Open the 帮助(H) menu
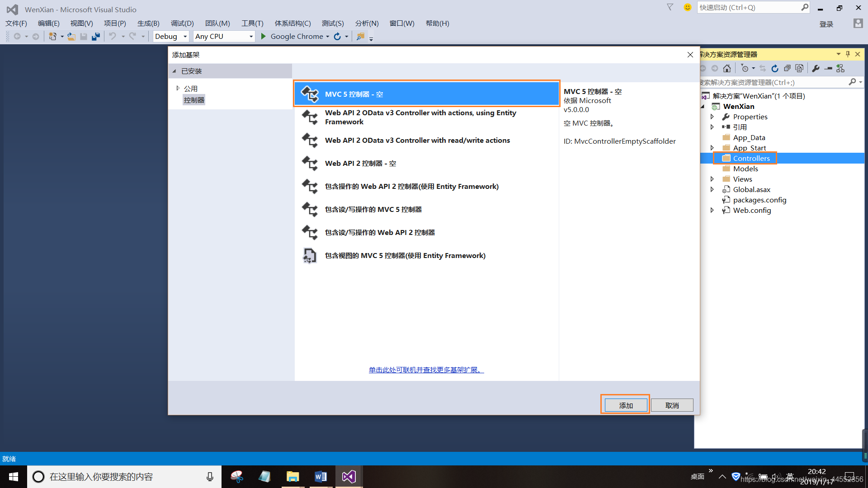 click(437, 23)
